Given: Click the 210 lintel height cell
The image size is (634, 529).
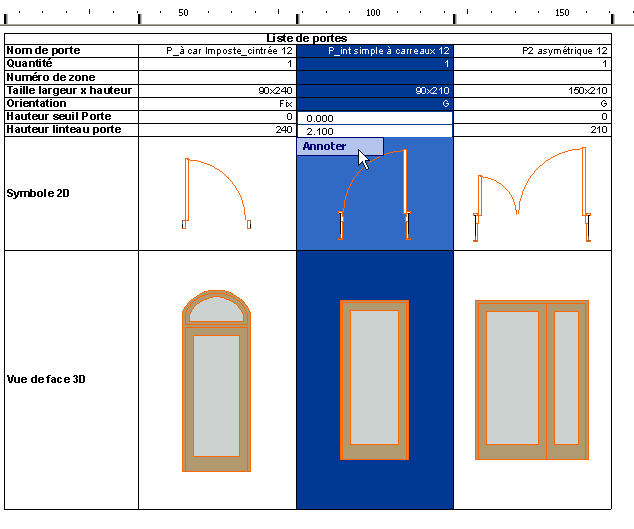Looking at the screenshot, I should [x=533, y=129].
